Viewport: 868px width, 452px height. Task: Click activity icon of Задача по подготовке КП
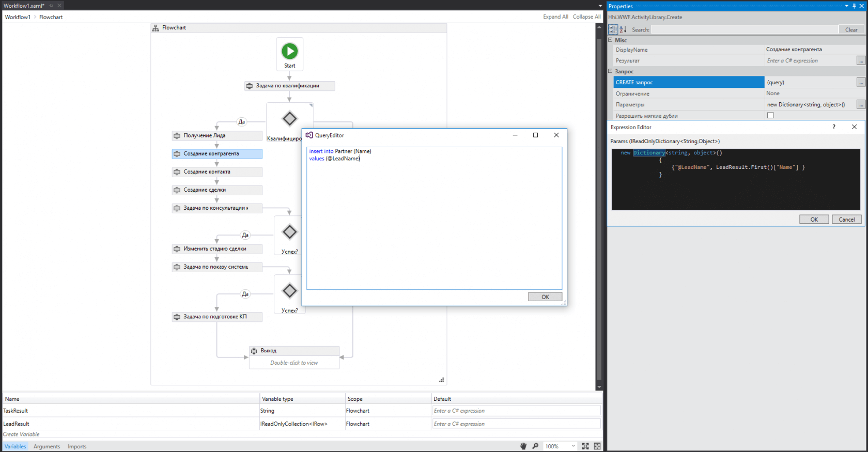177,317
